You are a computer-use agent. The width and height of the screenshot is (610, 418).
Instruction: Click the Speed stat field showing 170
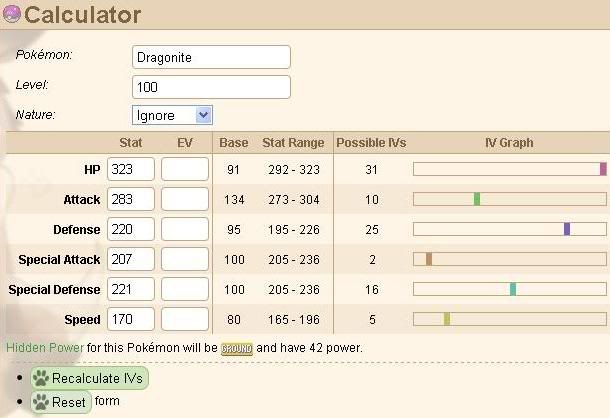pyautogui.click(x=131, y=319)
